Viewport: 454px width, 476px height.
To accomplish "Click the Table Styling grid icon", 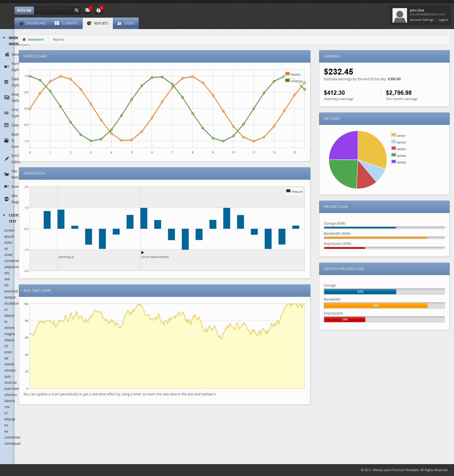I will 6,82.
